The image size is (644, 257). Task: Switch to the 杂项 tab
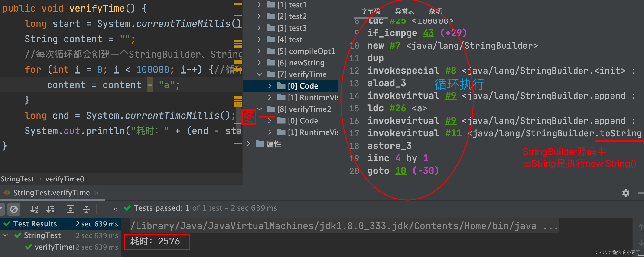coord(435,11)
